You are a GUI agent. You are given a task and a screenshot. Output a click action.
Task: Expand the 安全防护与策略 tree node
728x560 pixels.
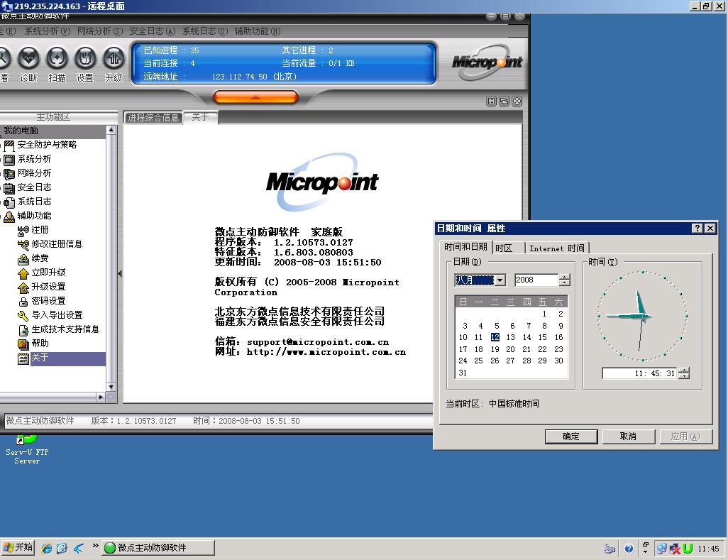click(1, 145)
